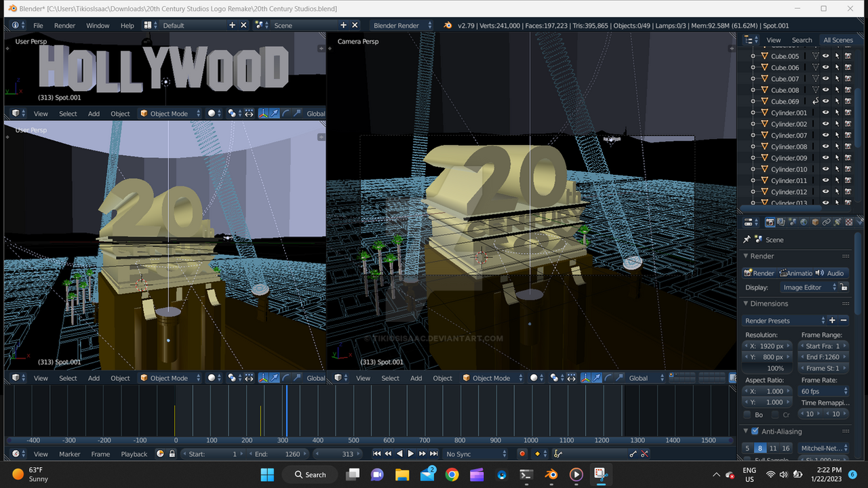Toggle visibility of Cylinder.009 in outliner
The image size is (868, 488).
click(x=826, y=158)
